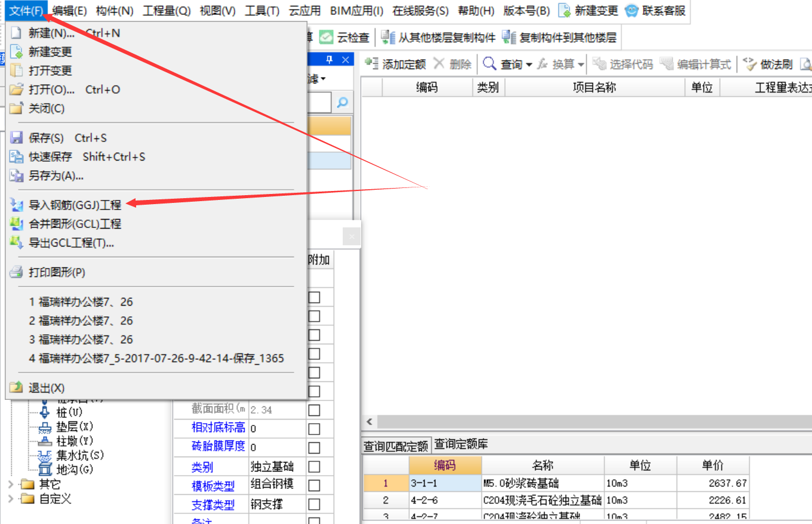
Task: Open the 版本号(B) menu
Action: 526,11
